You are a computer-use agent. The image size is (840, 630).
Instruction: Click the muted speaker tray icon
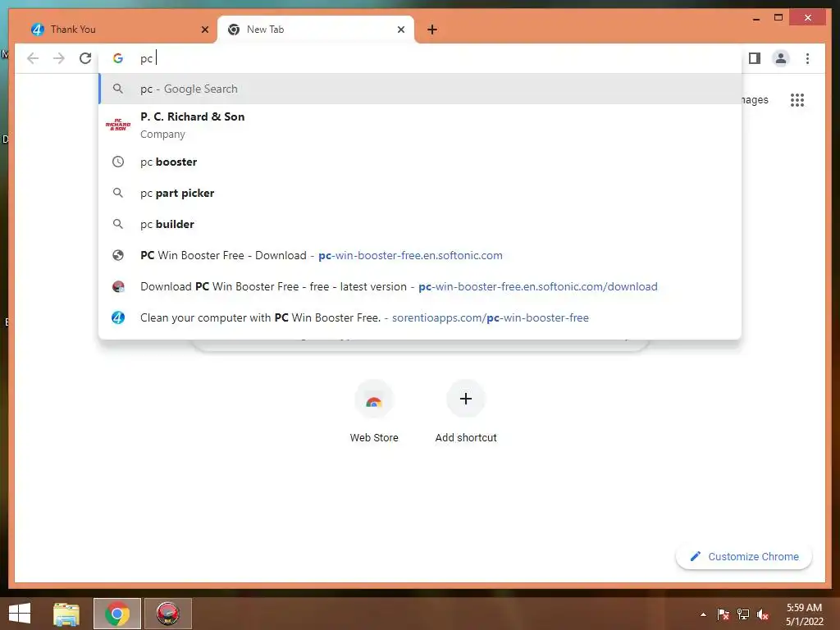coord(763,614)
